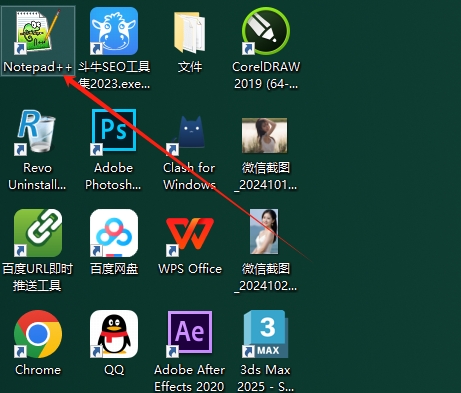Screen dimensions: 461x393
Task: Select the Adobe Photoshop shortcut icon
Action: 114,132
